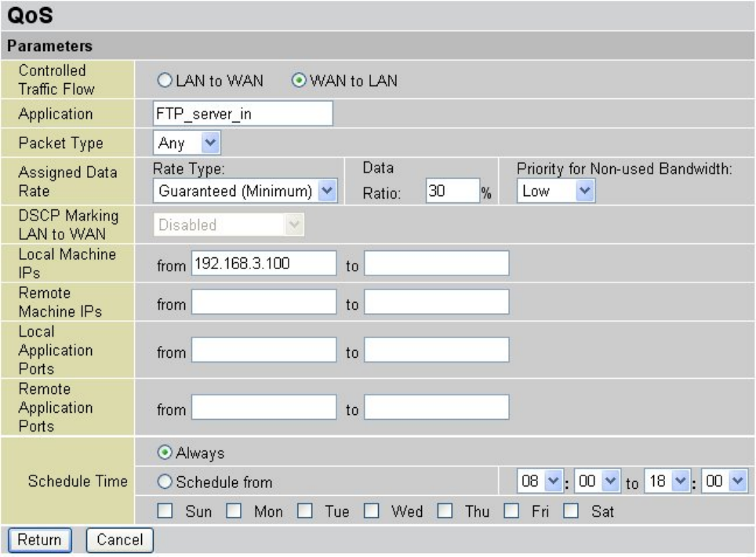The width and height of the screenshot is (756, 557).
Task: Open the Rate Type dropdown
Action: [245, 191]
